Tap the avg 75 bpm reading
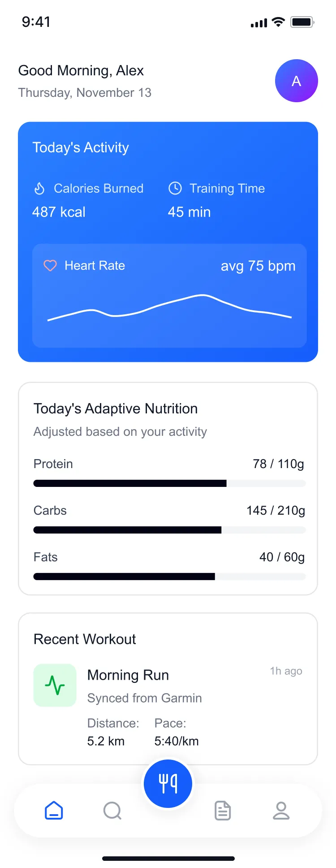336x868 pixels. pos(258,266)
